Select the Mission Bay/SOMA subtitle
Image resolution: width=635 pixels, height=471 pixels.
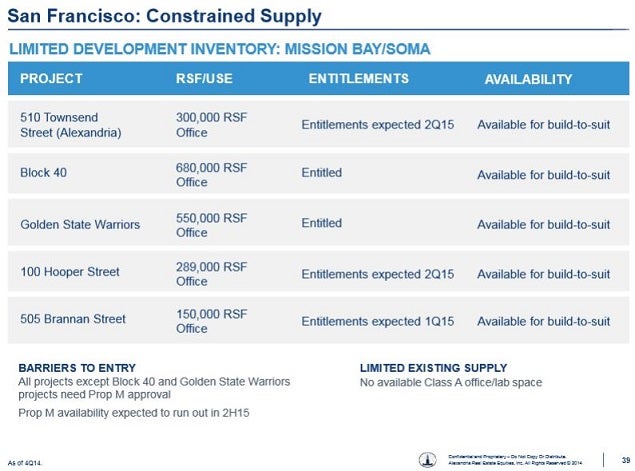[x=219, y=49]
